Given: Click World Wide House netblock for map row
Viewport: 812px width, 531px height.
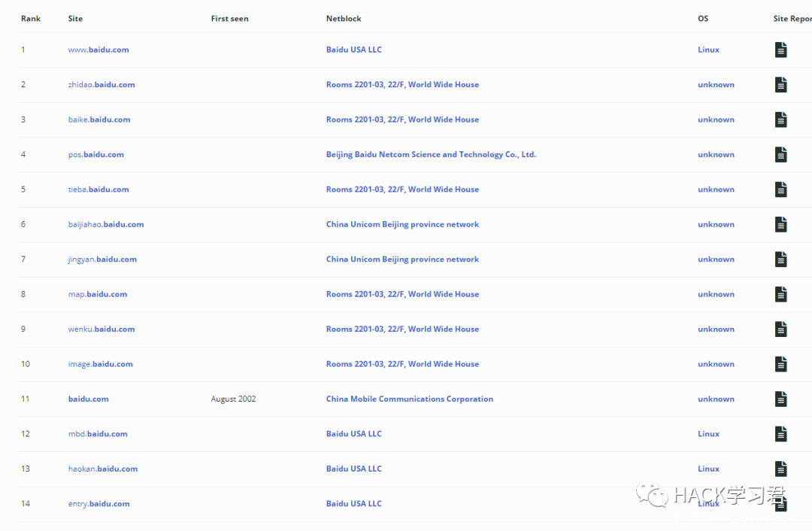Looking at the screenshot, I should [402, 294].
